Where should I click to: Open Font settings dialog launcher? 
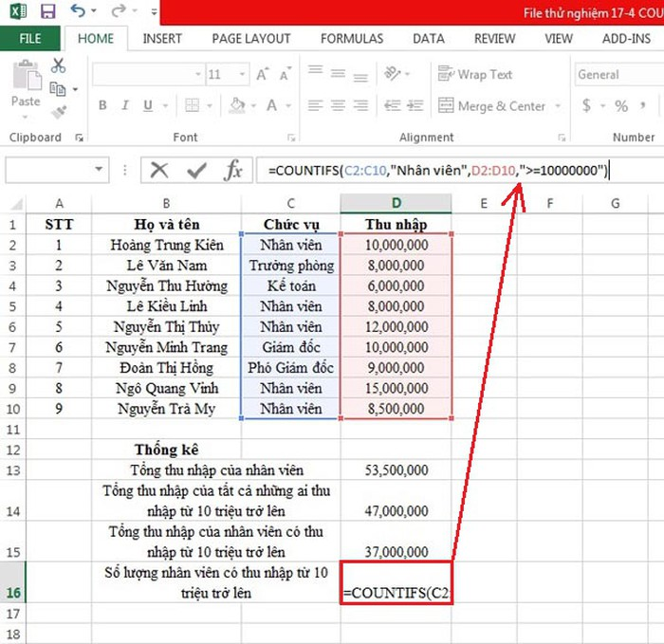click(x=291, y=138)
